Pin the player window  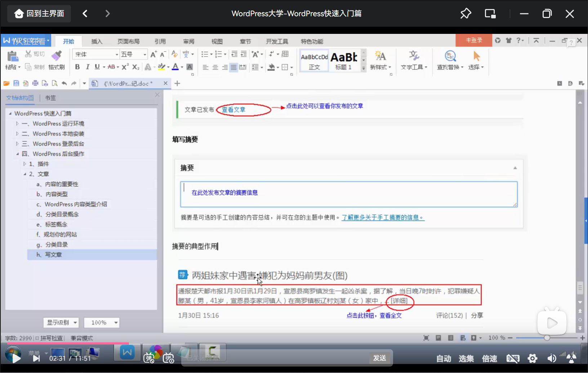[x=465, y=14]
